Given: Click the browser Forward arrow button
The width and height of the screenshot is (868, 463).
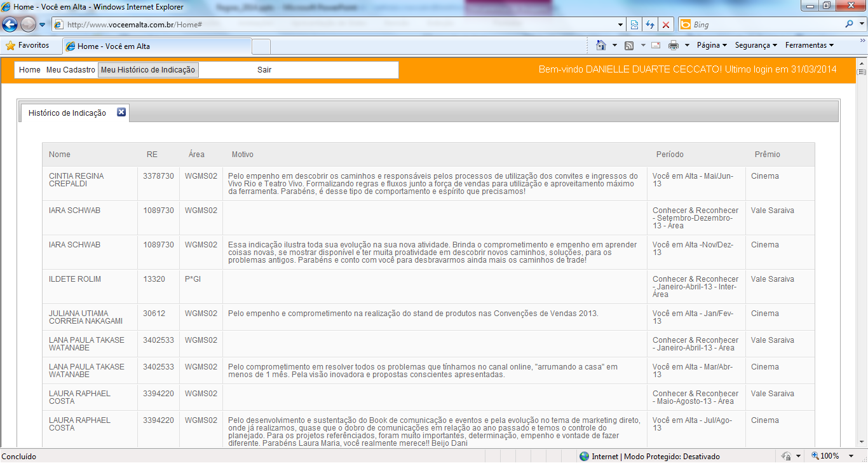Looking at the screenshot, I should [28, 25].
